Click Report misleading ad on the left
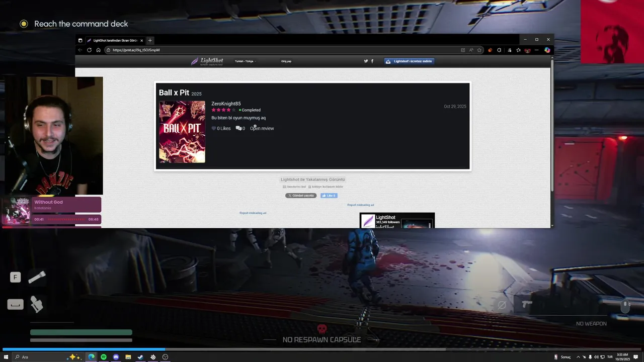 click(x=253, y=213)
